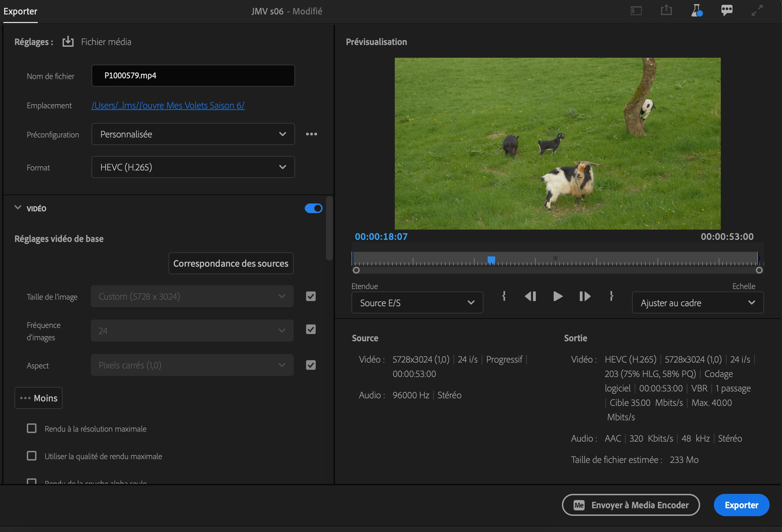Toggle the VIDÉO section switch off
The image size is (782, 532).
pyautogui.click(x=313, y=208)
